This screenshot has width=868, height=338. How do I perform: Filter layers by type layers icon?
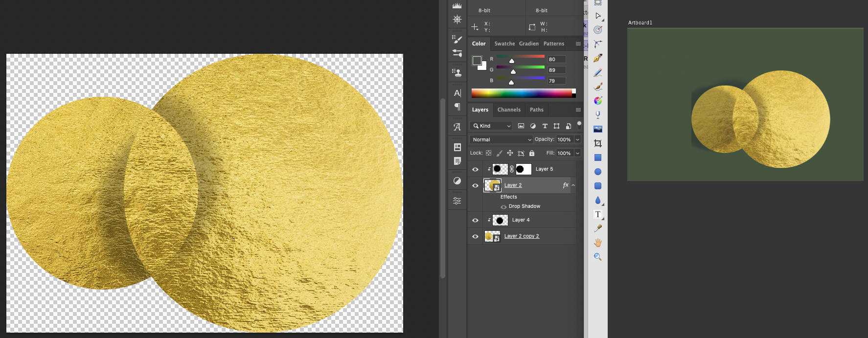(x=545, y=126)
